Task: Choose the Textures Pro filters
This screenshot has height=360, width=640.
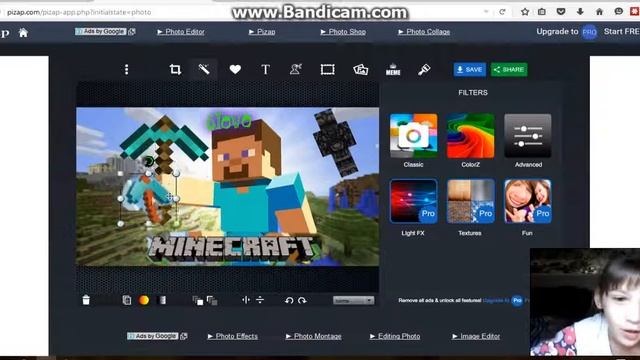Action: coord(471,201)
